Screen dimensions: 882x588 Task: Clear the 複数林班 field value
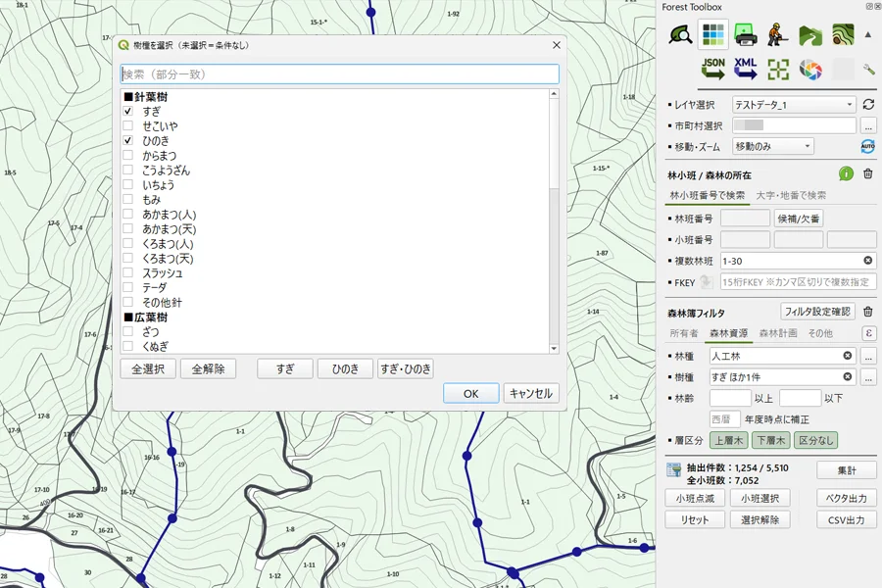[x=868, y=261]
